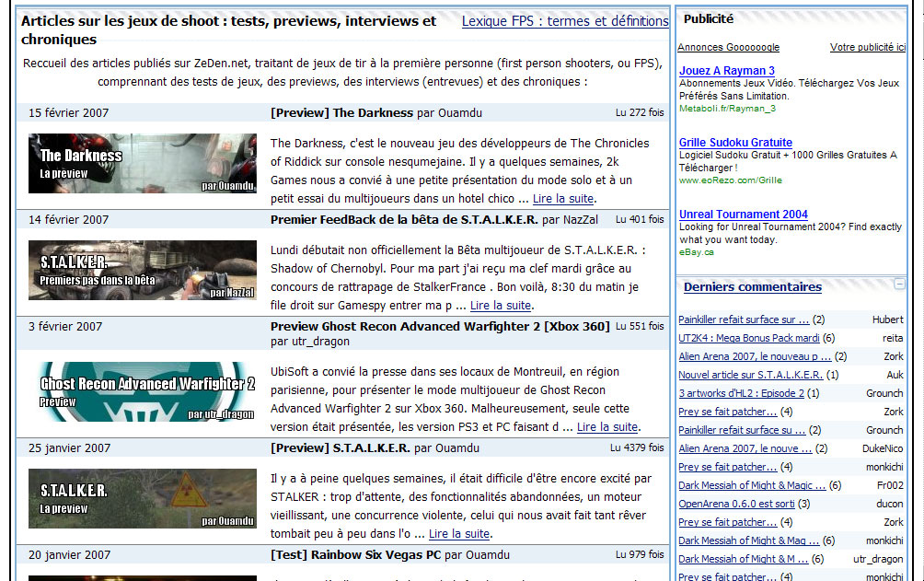Open the Derniers commentaires heading link

pyautogui.click(x=753, y=287)
